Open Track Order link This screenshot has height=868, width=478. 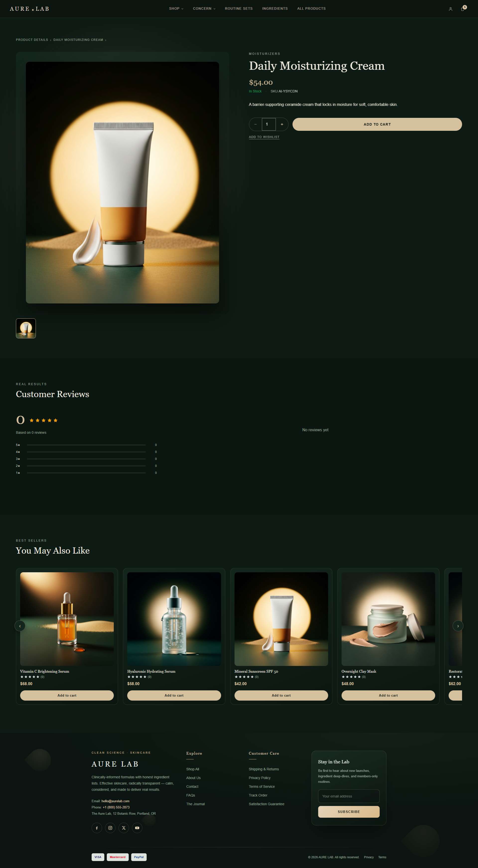click(x=258, y=795)
